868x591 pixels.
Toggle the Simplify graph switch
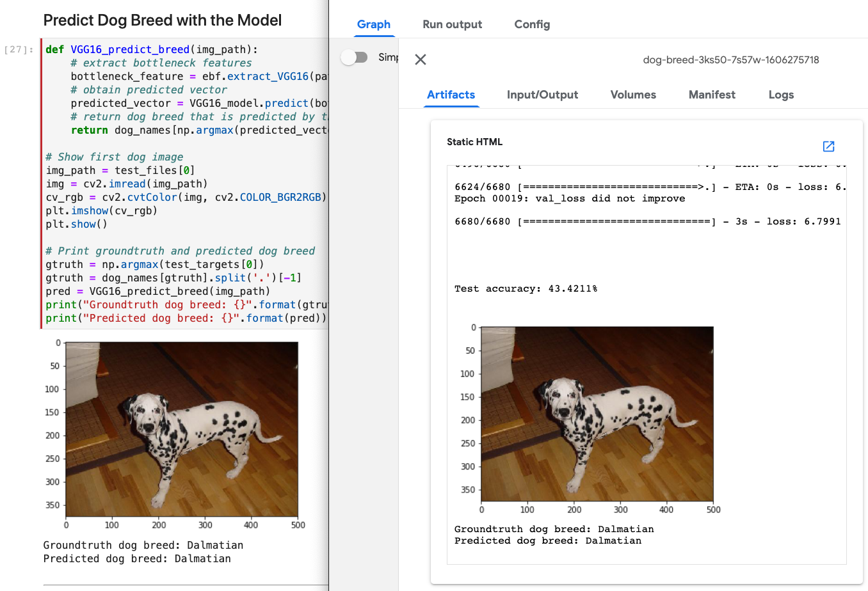355,58
